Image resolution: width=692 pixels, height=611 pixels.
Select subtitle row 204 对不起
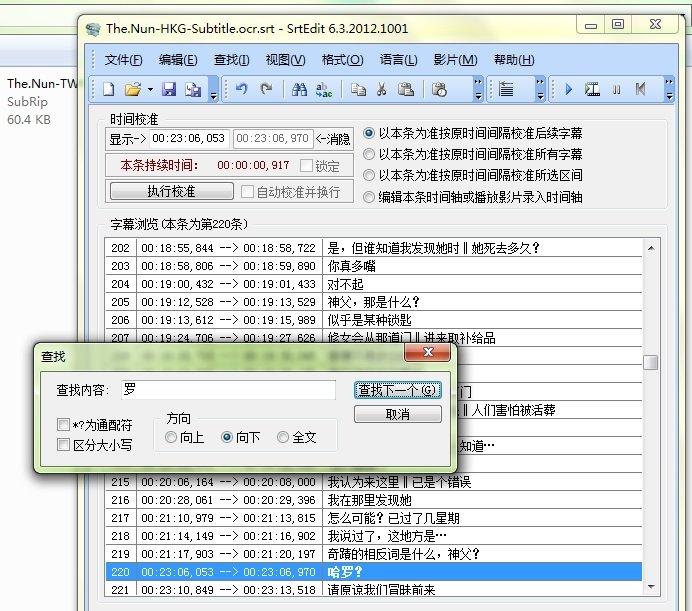(373, 284)
